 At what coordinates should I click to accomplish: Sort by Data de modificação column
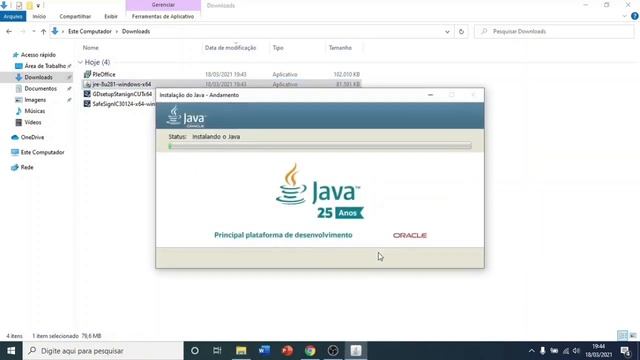(x=230, y=48)
